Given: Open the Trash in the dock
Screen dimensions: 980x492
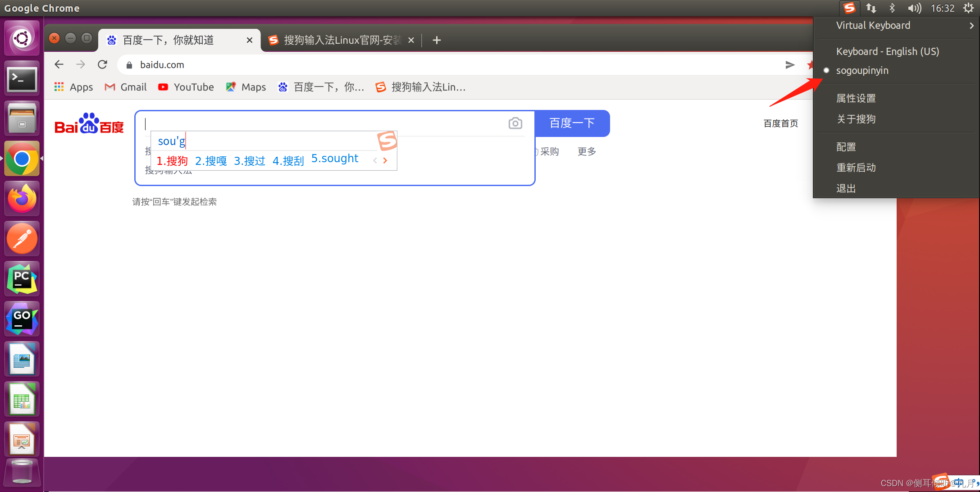Looking at the screenshot, I should pyautogui.click(x=22, y=473).
